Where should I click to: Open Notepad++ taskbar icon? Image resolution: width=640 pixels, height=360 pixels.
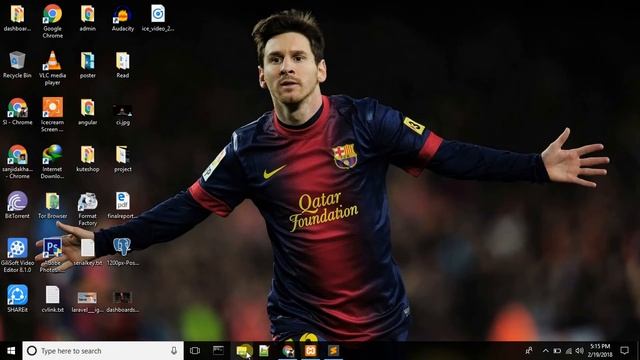[264, 351]
